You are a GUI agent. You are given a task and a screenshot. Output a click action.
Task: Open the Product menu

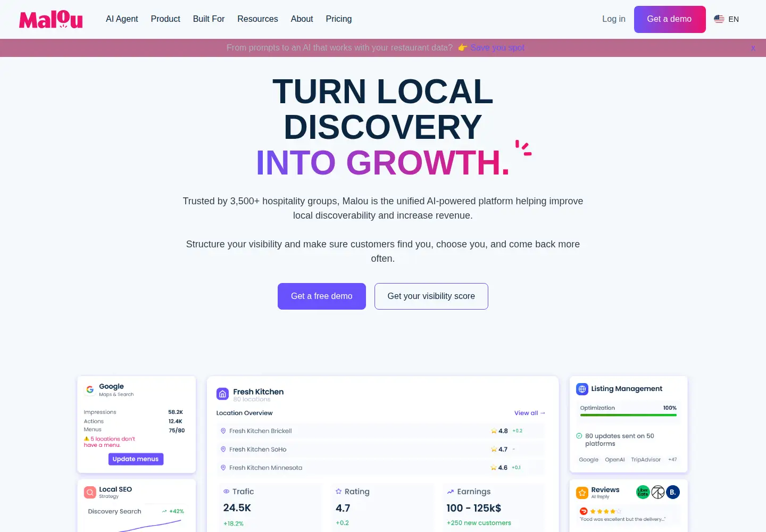(x=165, y=19)
